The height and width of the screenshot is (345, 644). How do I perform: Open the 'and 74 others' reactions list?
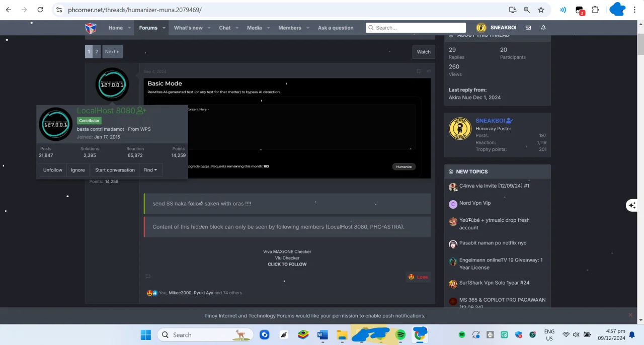(x=228, y=293)
